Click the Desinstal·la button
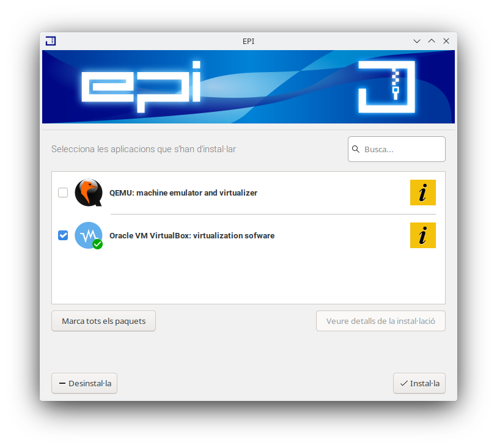The height and width of the screenshot is (448, 497). [84, 383]
